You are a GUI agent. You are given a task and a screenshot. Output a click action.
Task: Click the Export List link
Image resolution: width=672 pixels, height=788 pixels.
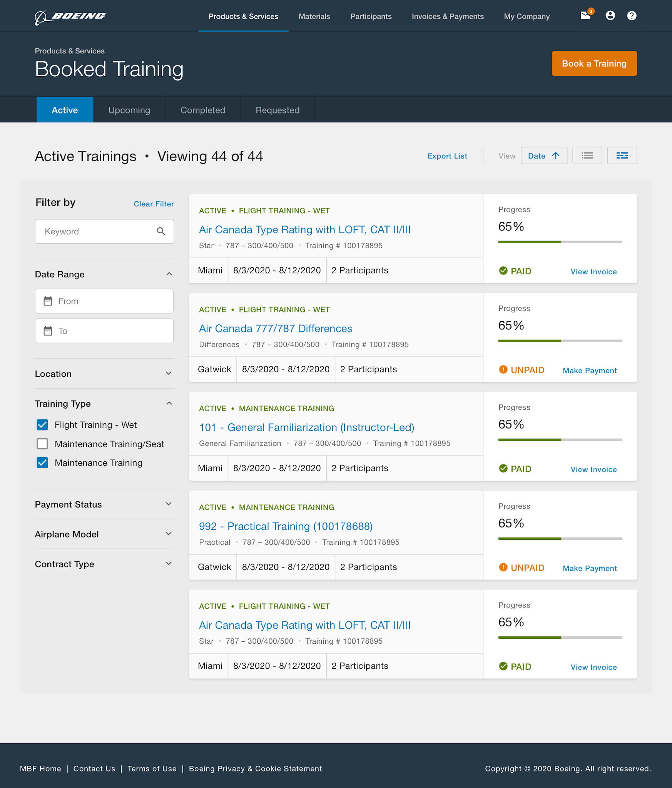pyautogui.click(x=447, y=156)
